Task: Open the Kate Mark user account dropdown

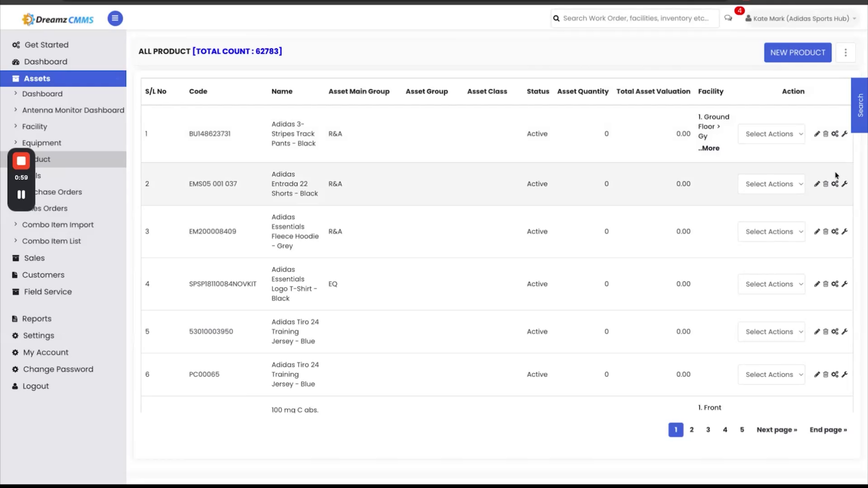Action: click(801, 18)
